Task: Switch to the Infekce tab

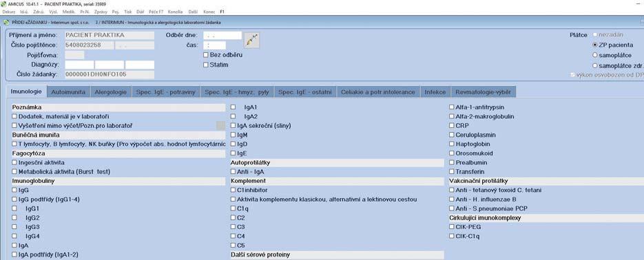Action: pyautogui.click(x=435, y=92)
